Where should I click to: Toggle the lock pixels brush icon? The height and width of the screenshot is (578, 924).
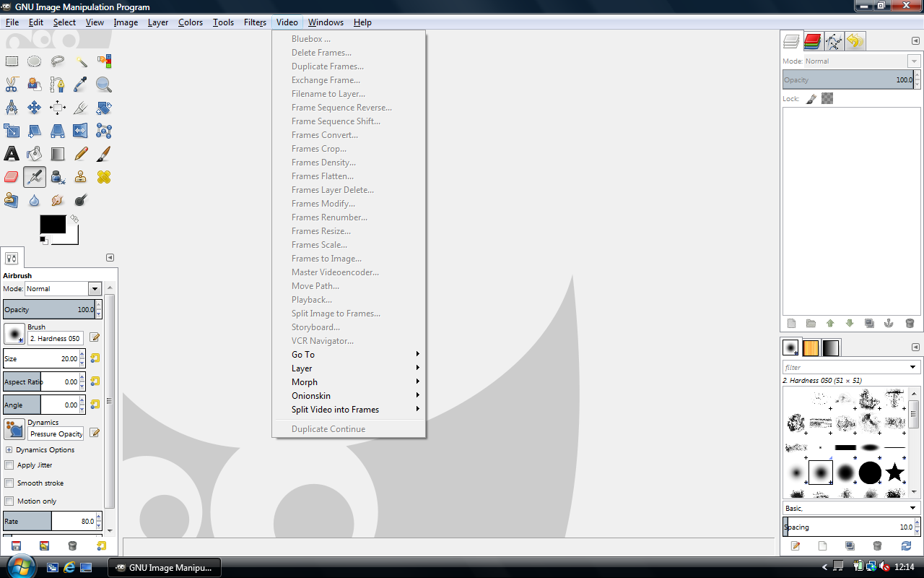click(x=811, y=98)
